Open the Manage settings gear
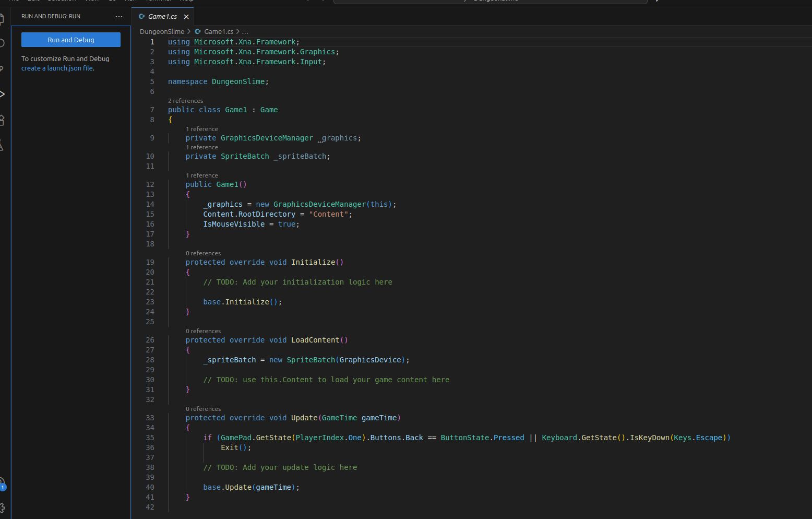812x519 pixels. coord(2,508)
